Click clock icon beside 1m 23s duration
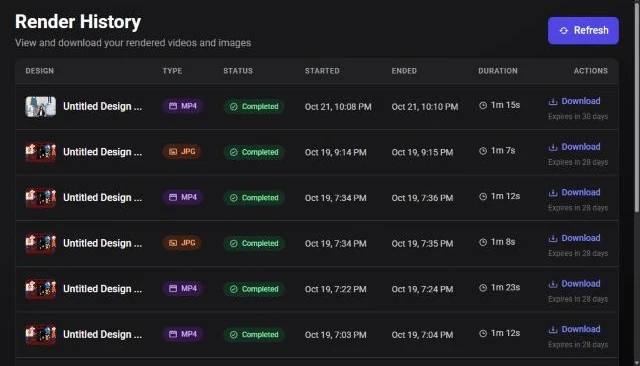Image resolution: width=640 pixels, height=366 pixels. [483, 288]
